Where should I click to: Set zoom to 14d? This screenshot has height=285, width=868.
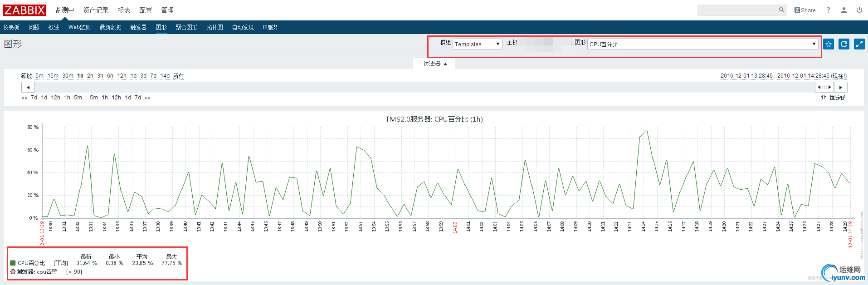point(165,76)
